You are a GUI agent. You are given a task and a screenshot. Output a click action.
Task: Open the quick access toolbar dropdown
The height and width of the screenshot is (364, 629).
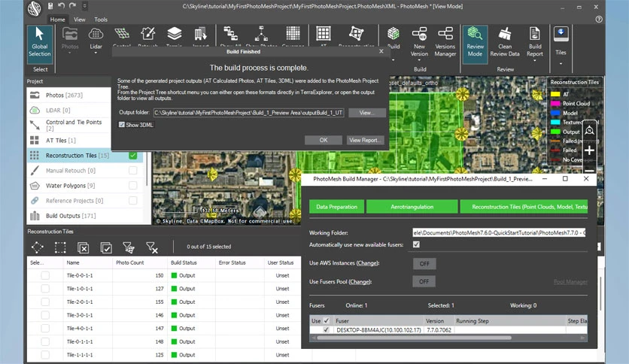tap(84, 5)
